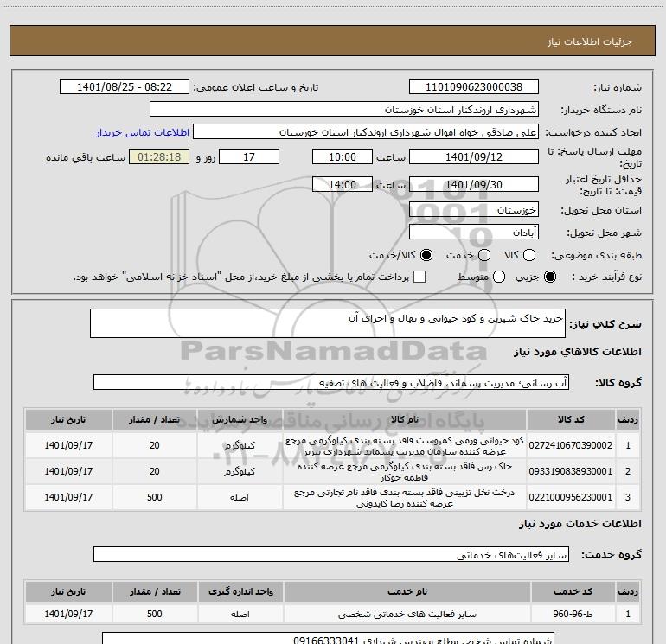Click the جزئیات اطلاعات نیاز header title
666x644 pixels.
pos(590,41)
